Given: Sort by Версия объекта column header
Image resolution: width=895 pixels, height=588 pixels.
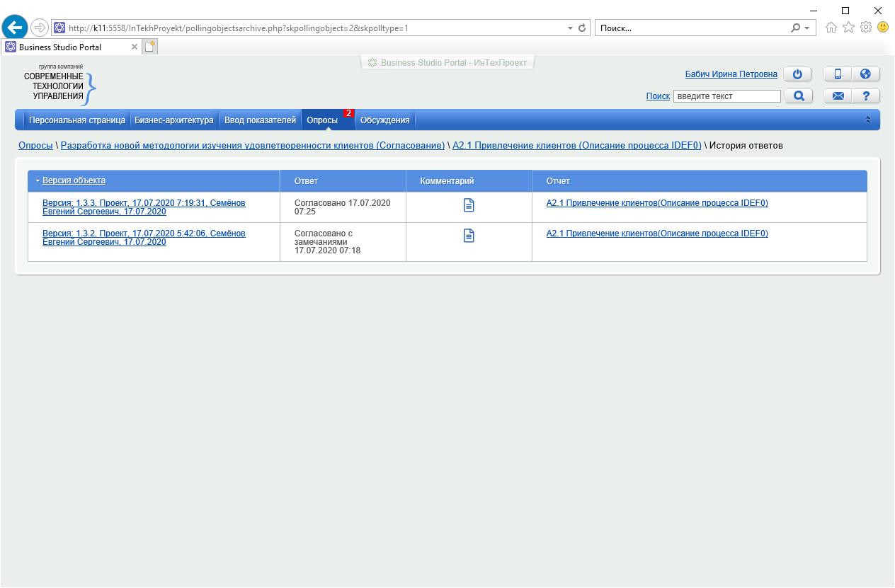Looking at the screenshot, I should [x=74, y=180].
